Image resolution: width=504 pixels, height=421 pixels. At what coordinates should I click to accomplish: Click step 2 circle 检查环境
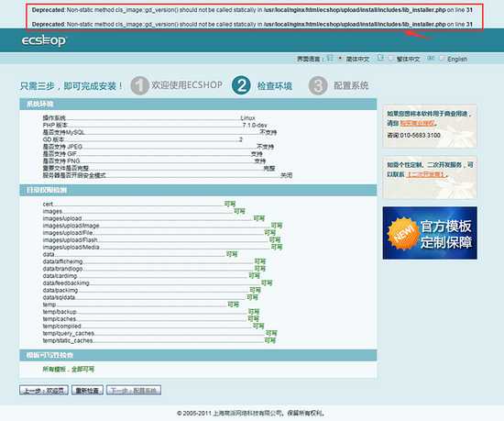(241, 85)
